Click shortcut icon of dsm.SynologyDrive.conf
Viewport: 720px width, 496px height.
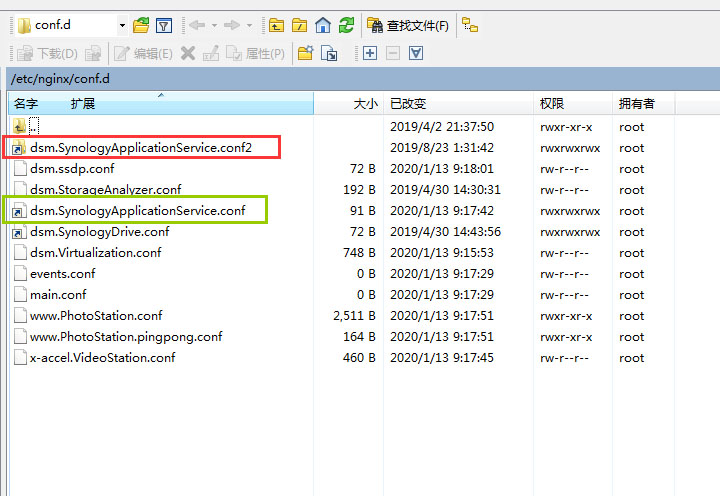point(20,232)
